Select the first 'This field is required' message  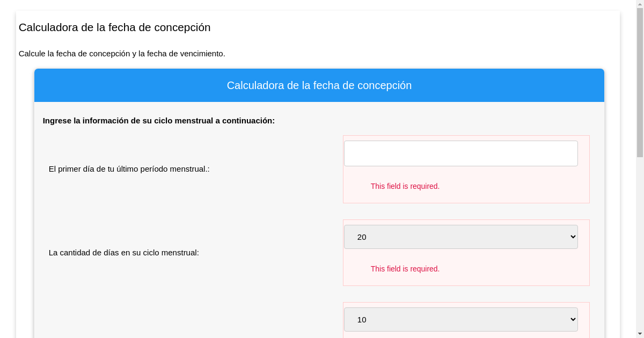[x=405, y=186]
